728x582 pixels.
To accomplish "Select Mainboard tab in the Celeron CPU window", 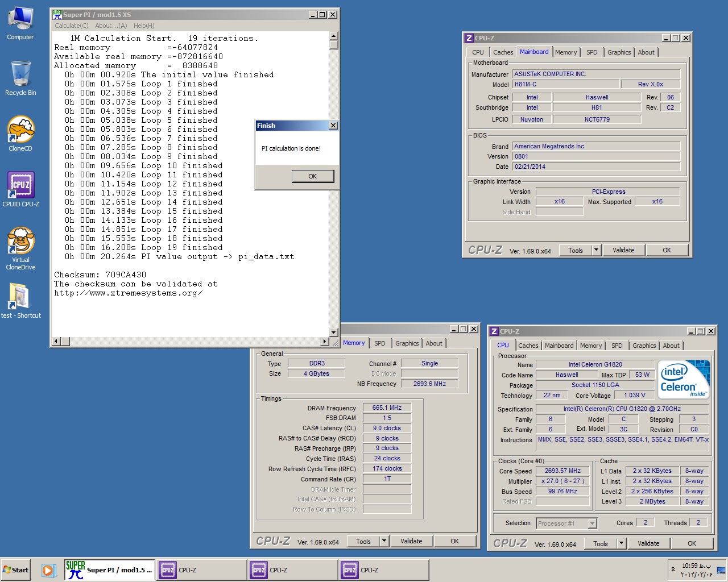I will pos(559,346).
